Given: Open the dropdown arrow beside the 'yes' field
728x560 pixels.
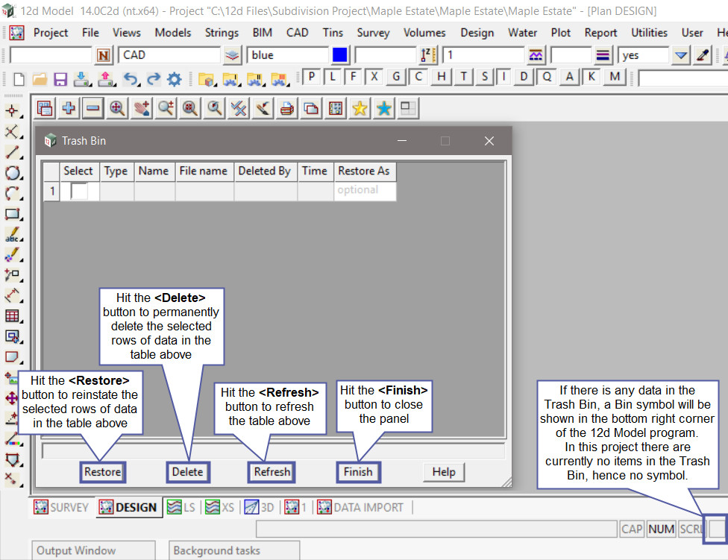Looking at the screenshot, I should pos(681,55).
